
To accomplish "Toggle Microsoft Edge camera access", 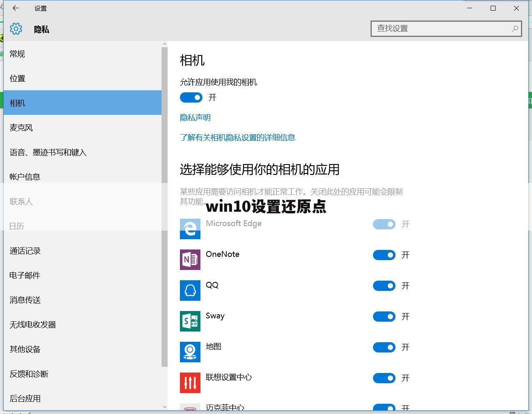I will (384, 224).
